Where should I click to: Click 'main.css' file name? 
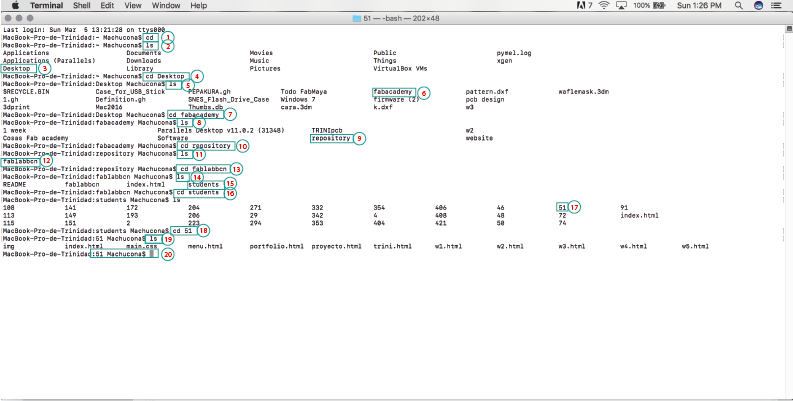click(x=142, y=246)
